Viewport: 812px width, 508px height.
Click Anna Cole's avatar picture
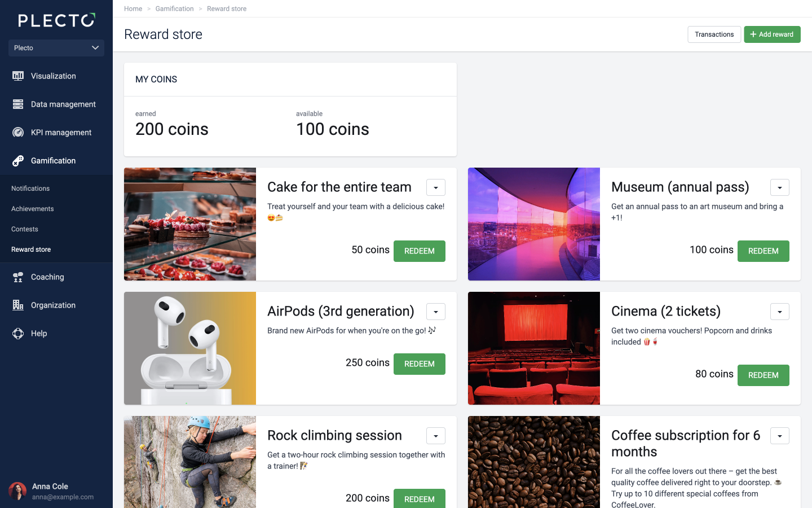tap(17, 491)
